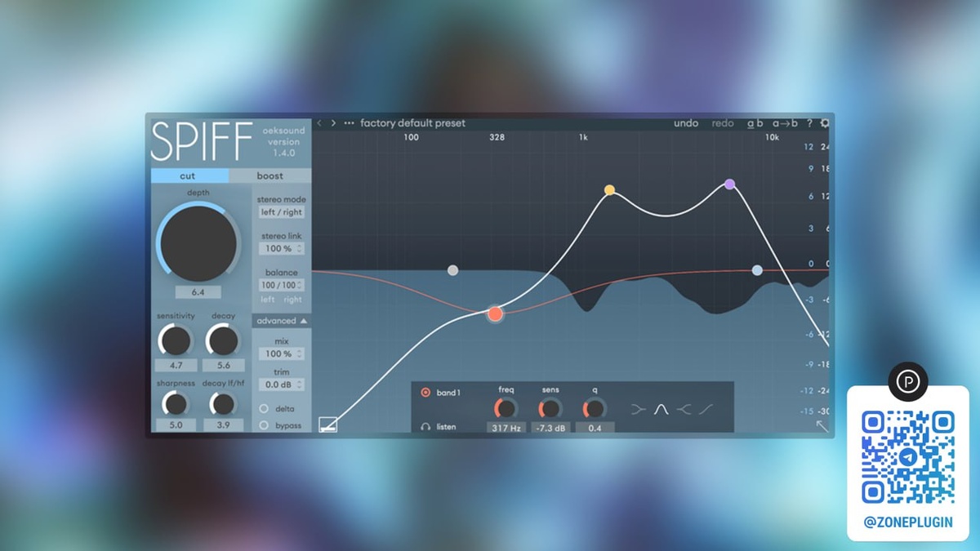Screen dimensions: 980x551
Task: Click the resize arrow at graph corner
Action: coord(822,425)
